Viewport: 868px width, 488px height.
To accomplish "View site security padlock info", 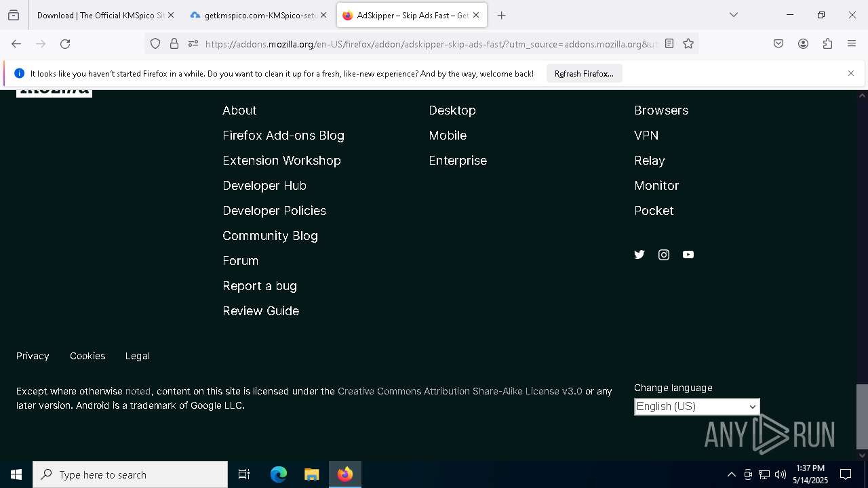I will coord(174,44).
